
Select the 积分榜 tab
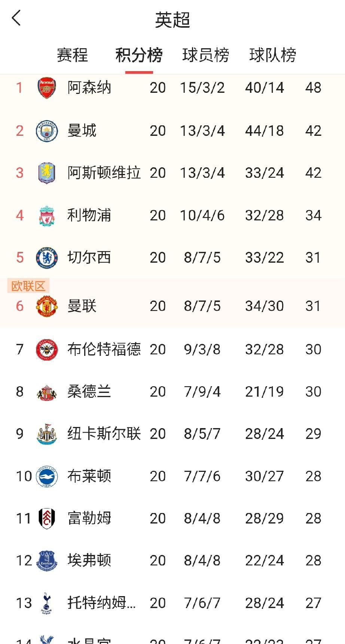(139, 55)
